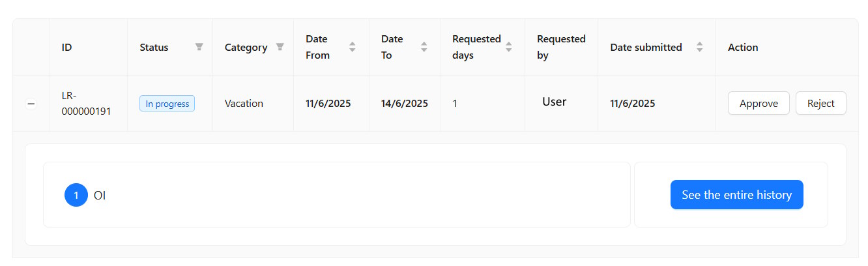Viewport: 868px width, 266px height.
Task: Reject the vacation leave request
Action: coord(820,103)
